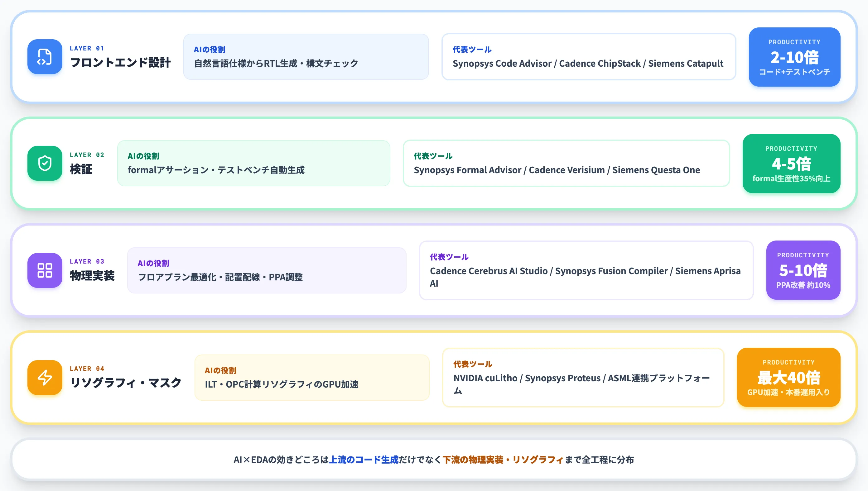The image size is (868, 491).
Task: Click the 'formal生産性35%向上' caption
Action: (x=791, y=179)
